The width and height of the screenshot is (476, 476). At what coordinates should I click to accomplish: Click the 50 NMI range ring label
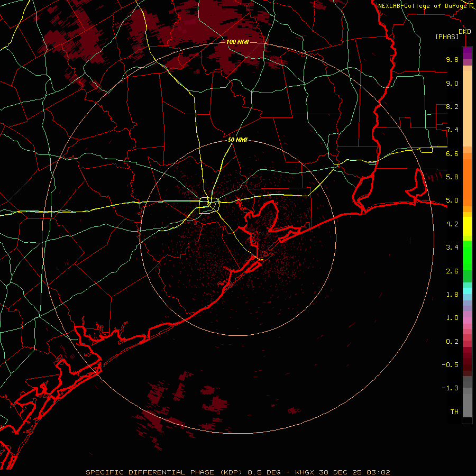point(237,140)
